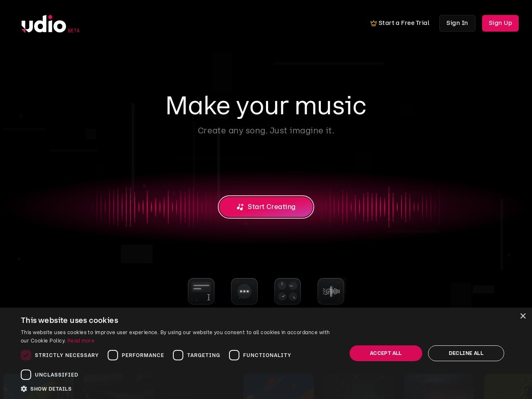This screenshot has width=532, height=399.
Task: Enable the Targeting cookies checkbox
Action: pos(178,355)
